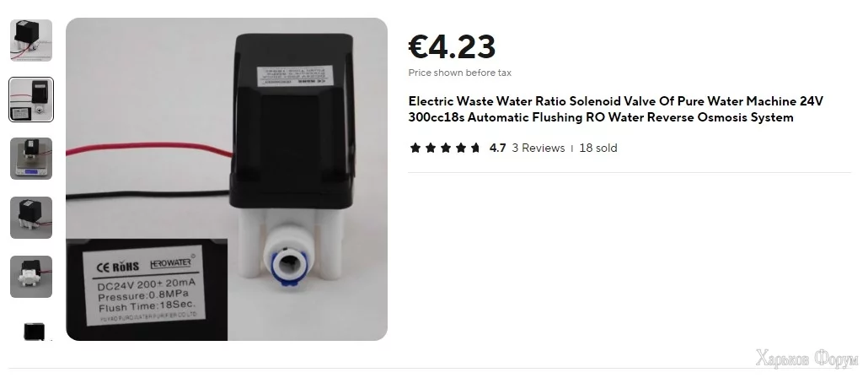
Task: Click the red wire in main product photo
Action: pyautogui.click(x=149, y=148)
